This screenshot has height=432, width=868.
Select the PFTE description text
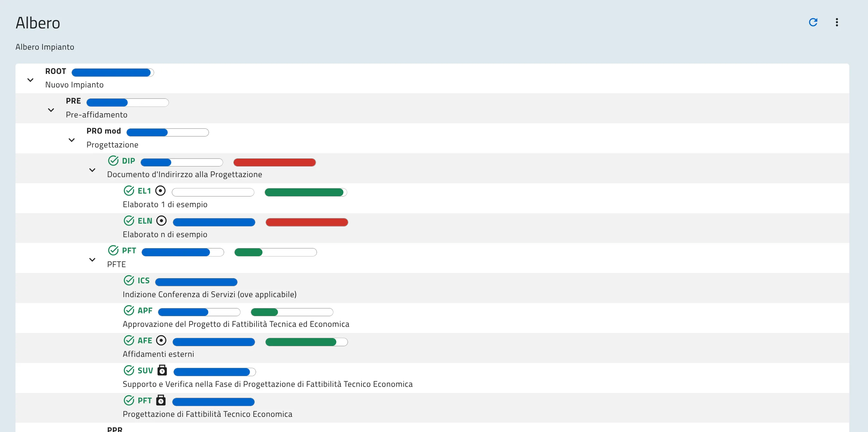pos(117,264)
